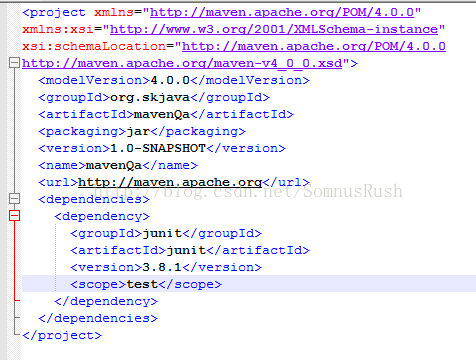Click the closing /dependency tag
476x360 pixels.
(x=106, y=301)
